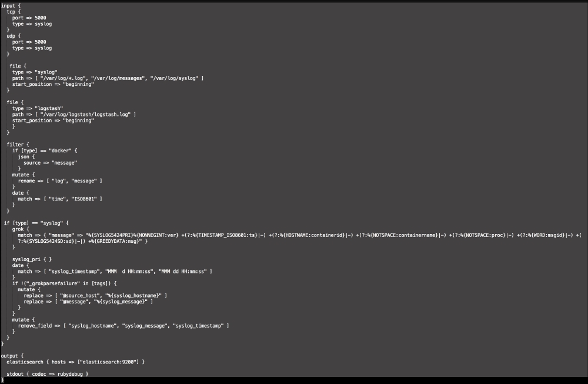588x384 pixels.
Task: Click the "udp {" block opener
Action: click(15, 36)
